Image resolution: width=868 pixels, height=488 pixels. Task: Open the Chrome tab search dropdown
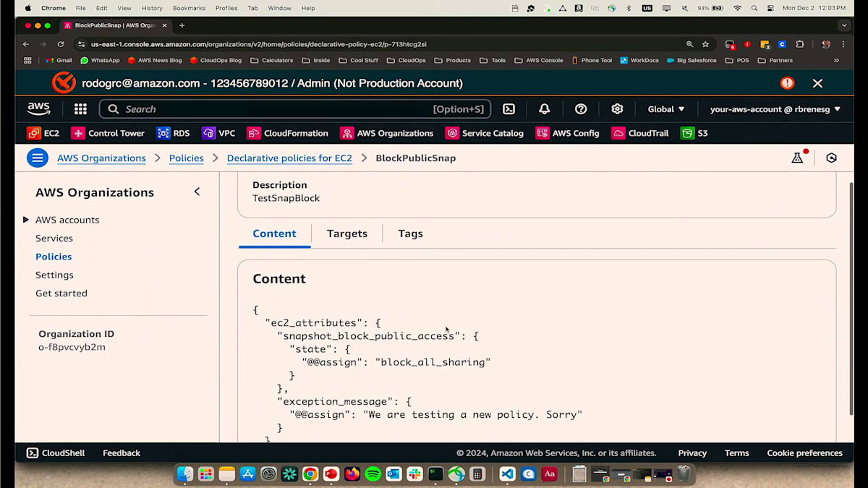[843, 25]
